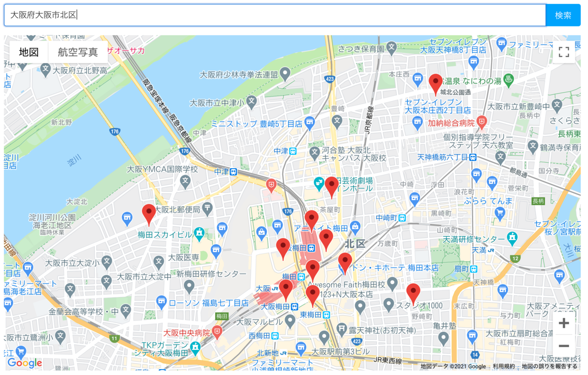Image resolution: width=588 pixels, height=375 pixels.
Task: Click the なにわの湯 hot spring icon
Action: [x=509, y=79]
